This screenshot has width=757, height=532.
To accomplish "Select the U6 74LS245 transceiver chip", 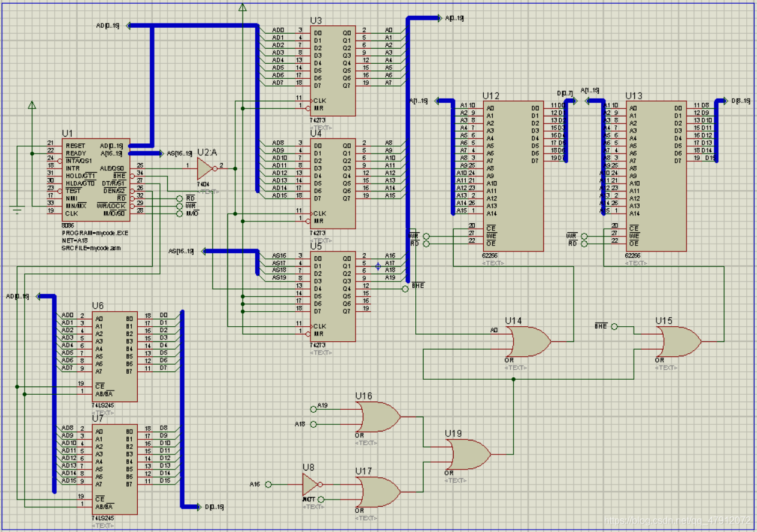I will 114,356.
